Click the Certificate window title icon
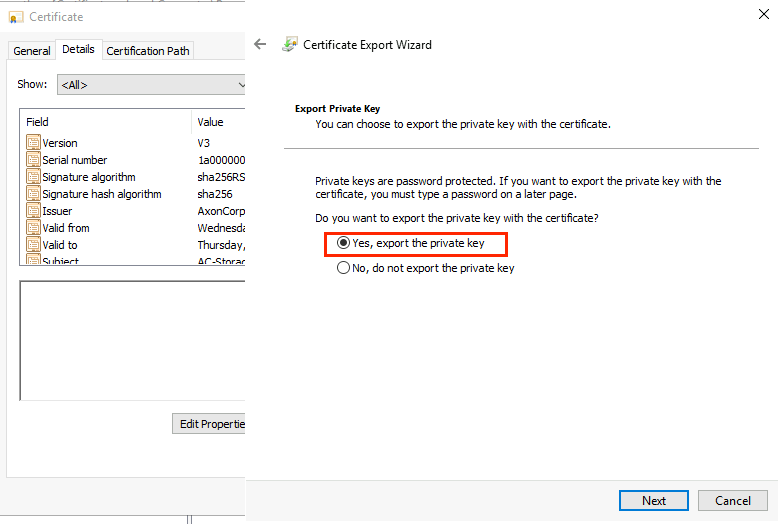Screen dimensions: 778x524 coord(16,18)
